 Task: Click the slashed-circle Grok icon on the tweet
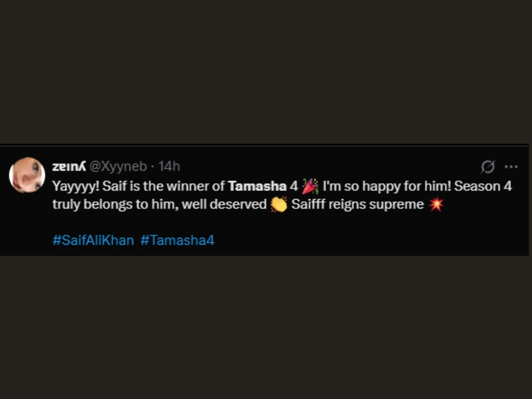[x=488, y=167]
